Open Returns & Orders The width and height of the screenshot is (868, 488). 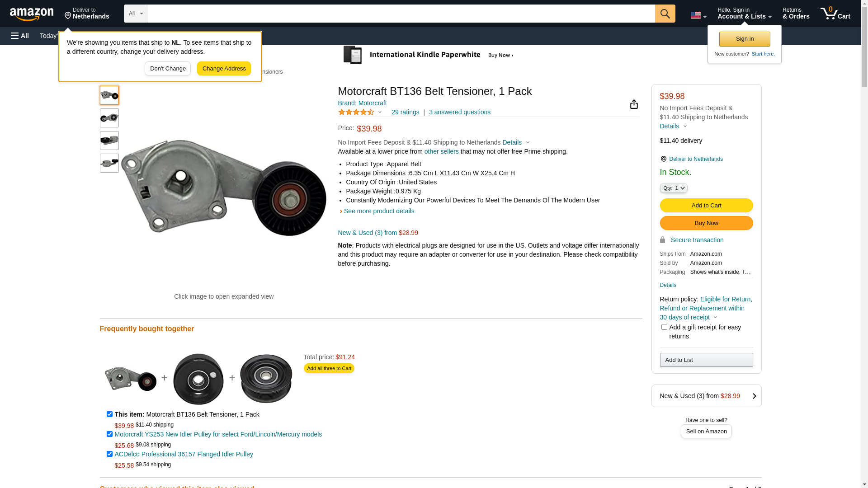click(796, 14)
